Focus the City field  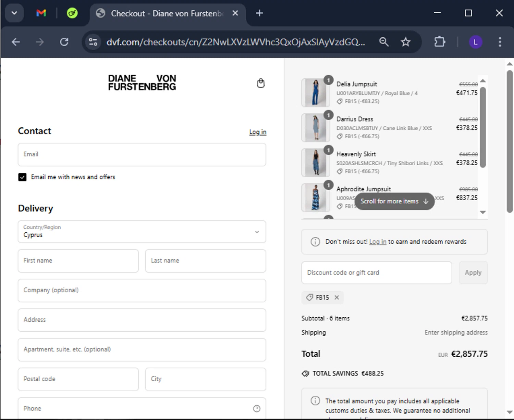point(206,379)
